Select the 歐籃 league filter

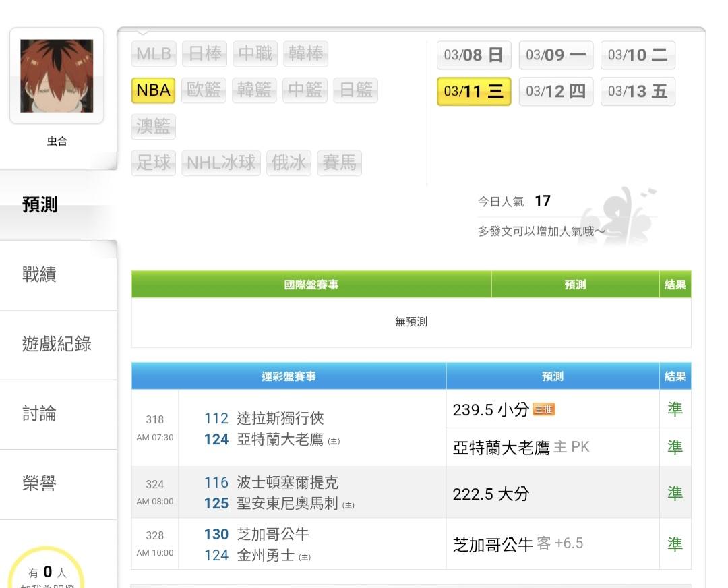click(204, 90)
